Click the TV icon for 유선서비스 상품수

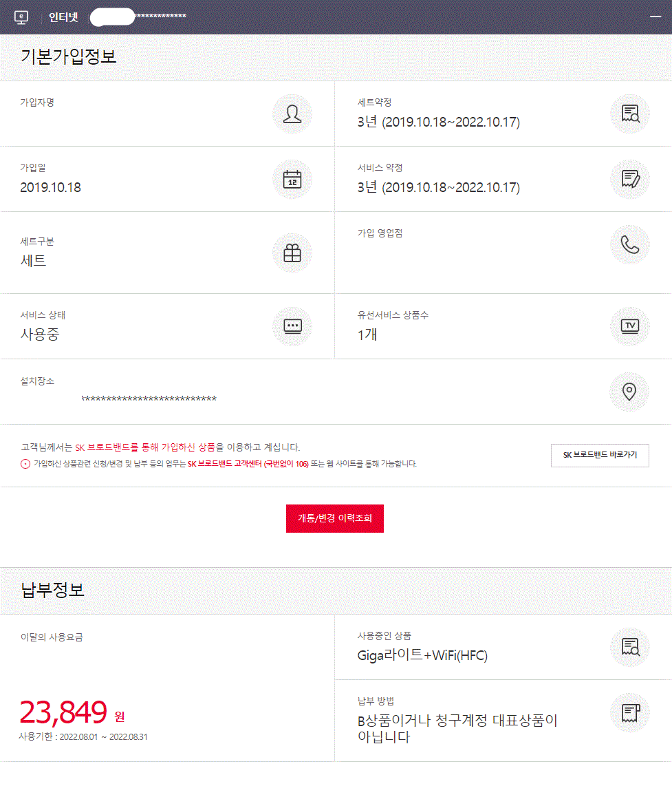[x=630, y=326]
